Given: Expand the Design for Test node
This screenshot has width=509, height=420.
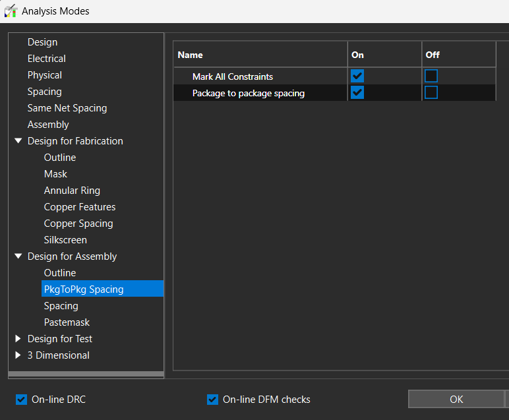Looking at the screenshot, I should [x=18, y=339].
